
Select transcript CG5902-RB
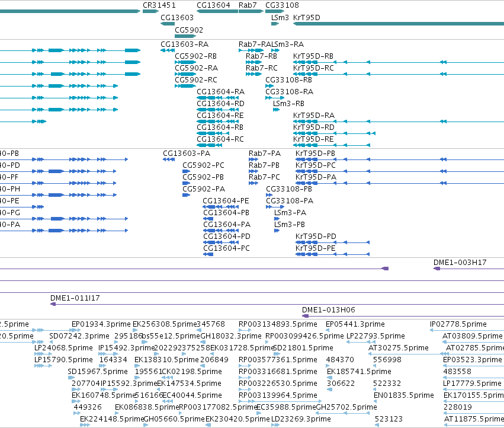point(196,56)
